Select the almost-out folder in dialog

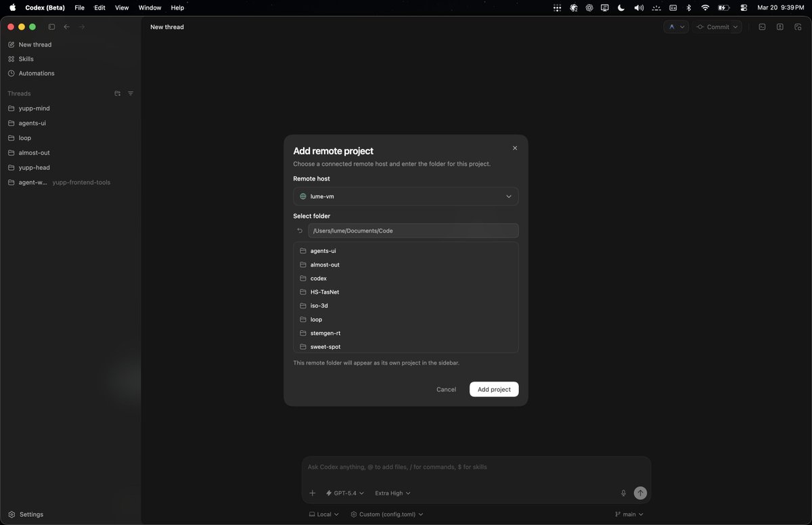click(406, 265)
